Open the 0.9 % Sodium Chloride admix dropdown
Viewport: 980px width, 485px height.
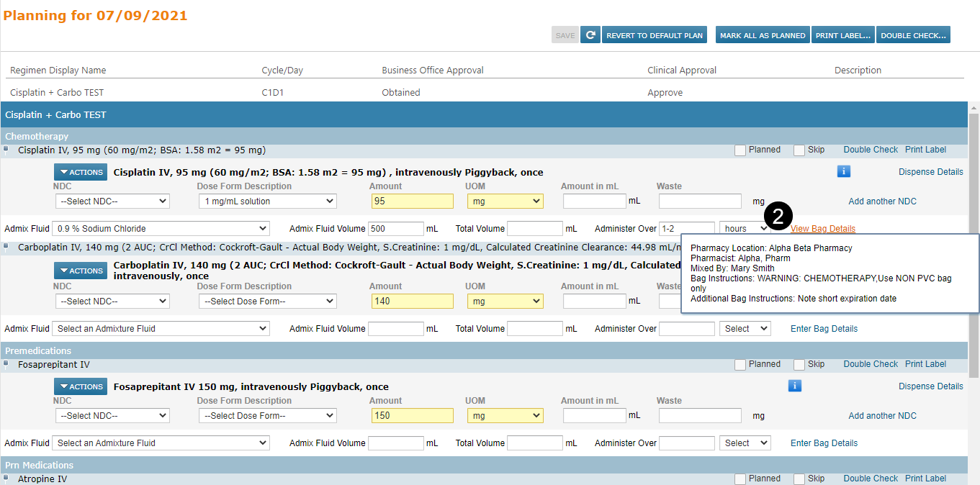point(161,229)
